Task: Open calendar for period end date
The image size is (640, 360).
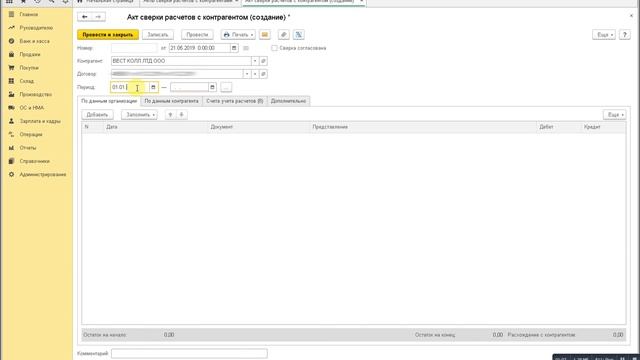Action: click(212, 87)
